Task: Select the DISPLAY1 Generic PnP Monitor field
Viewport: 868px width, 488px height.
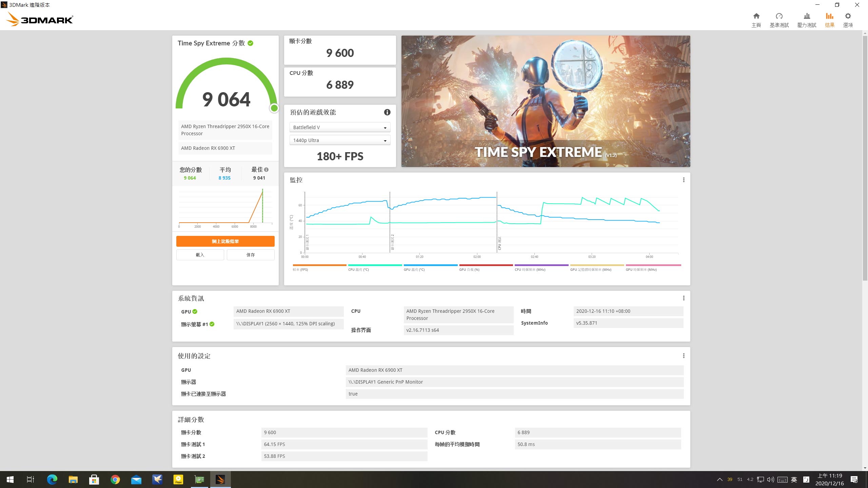Action: [x=514, y=382]
